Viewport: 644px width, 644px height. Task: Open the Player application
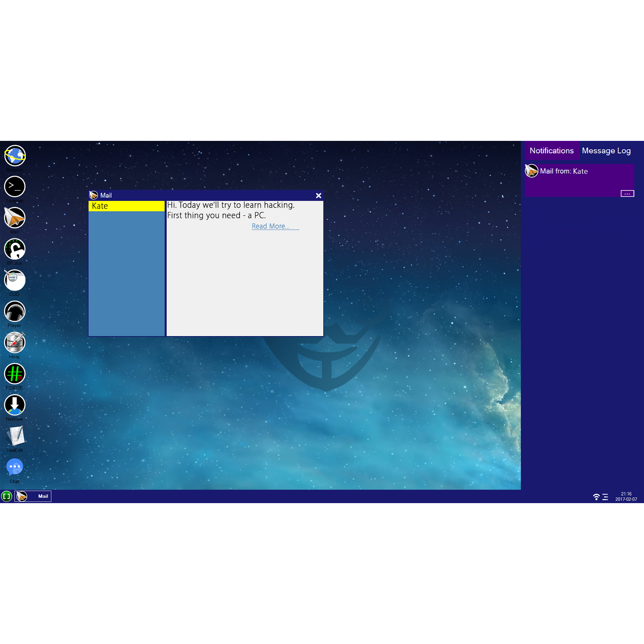[x=14, y=312]
